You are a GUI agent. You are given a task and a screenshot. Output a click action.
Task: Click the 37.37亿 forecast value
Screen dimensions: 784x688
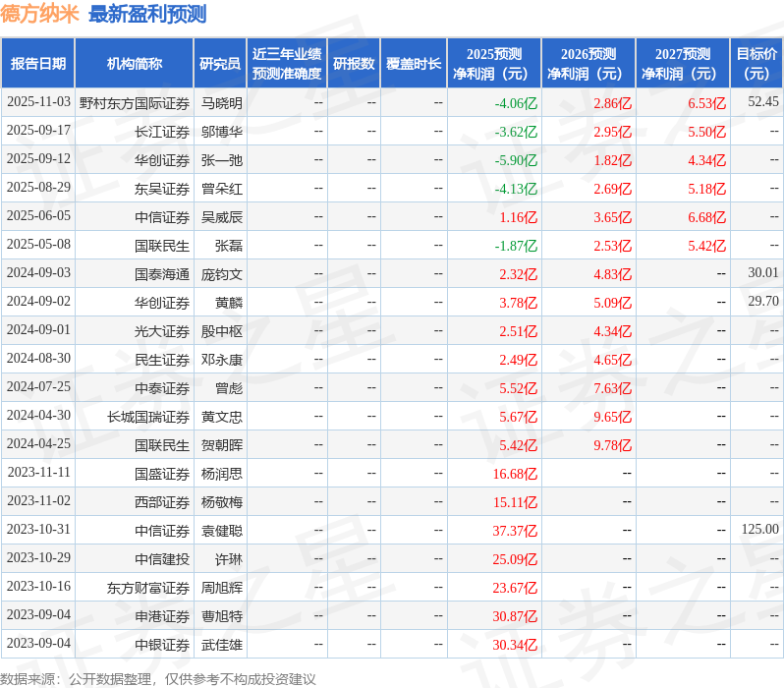[515, 531]
